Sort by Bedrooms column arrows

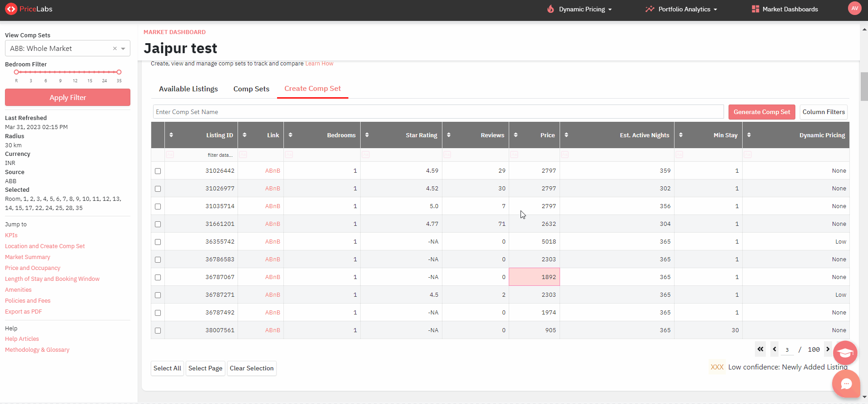click(291, 135)
